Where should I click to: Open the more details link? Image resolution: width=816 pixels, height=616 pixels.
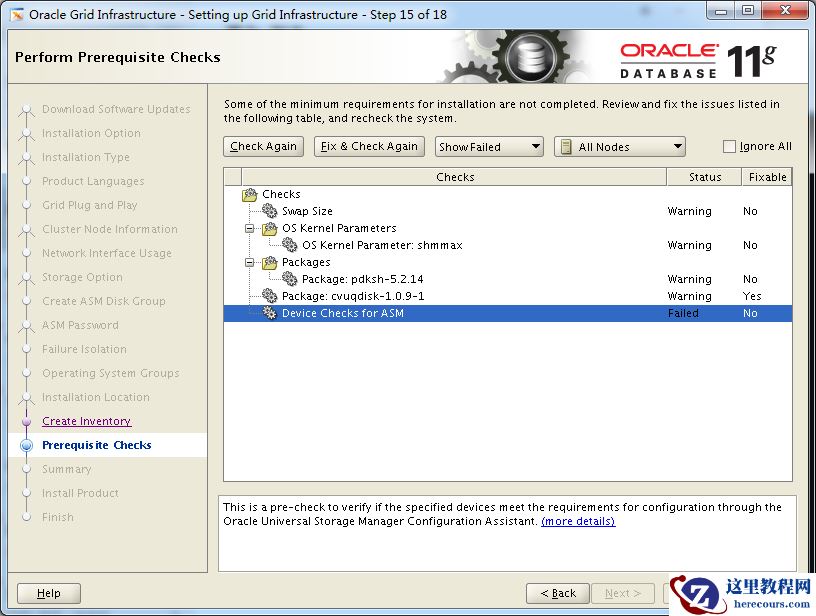[x=578, y=521]
